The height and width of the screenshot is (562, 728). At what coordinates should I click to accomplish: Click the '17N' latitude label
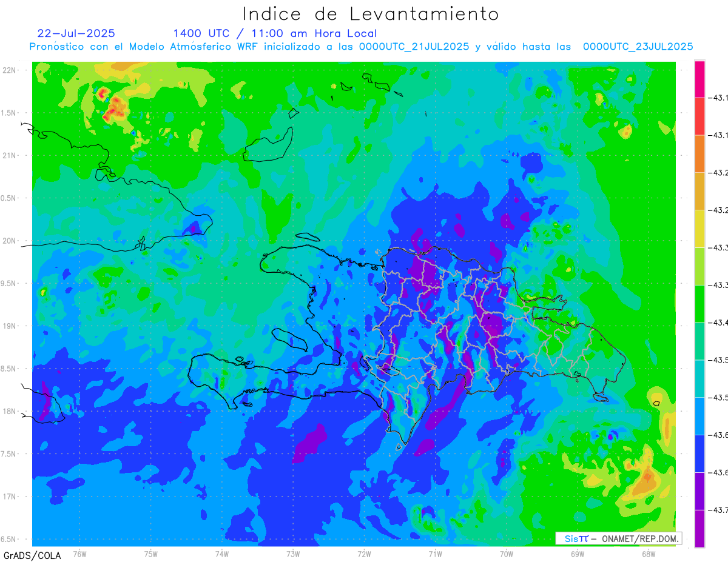[x=10, y=497]
